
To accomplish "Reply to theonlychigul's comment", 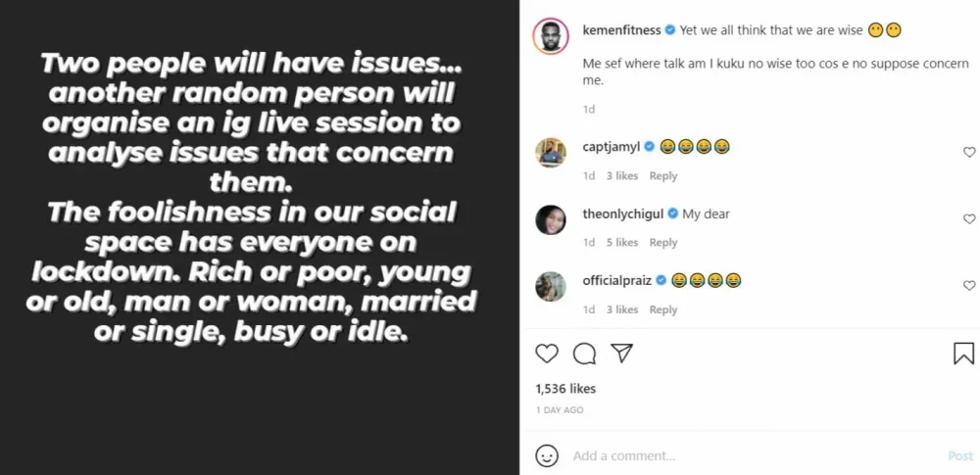I will (x=663, y=243).
